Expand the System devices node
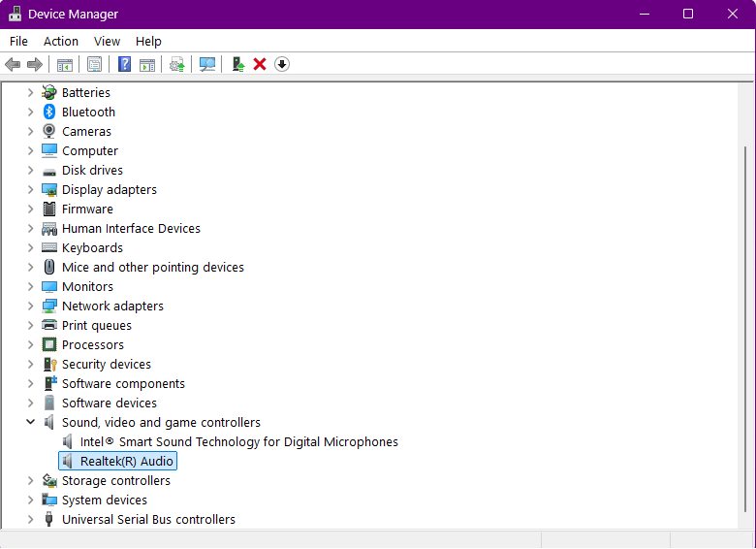This screenshot has height=549, width=756. [30, 500]
